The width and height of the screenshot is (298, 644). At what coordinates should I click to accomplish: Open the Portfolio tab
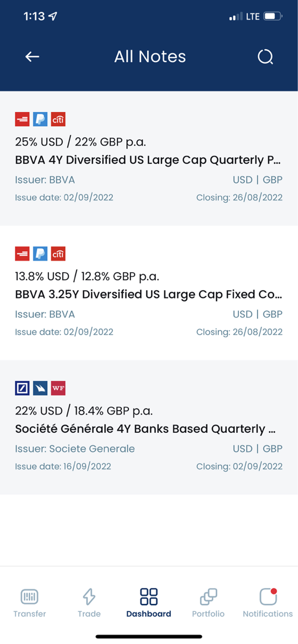208,603
